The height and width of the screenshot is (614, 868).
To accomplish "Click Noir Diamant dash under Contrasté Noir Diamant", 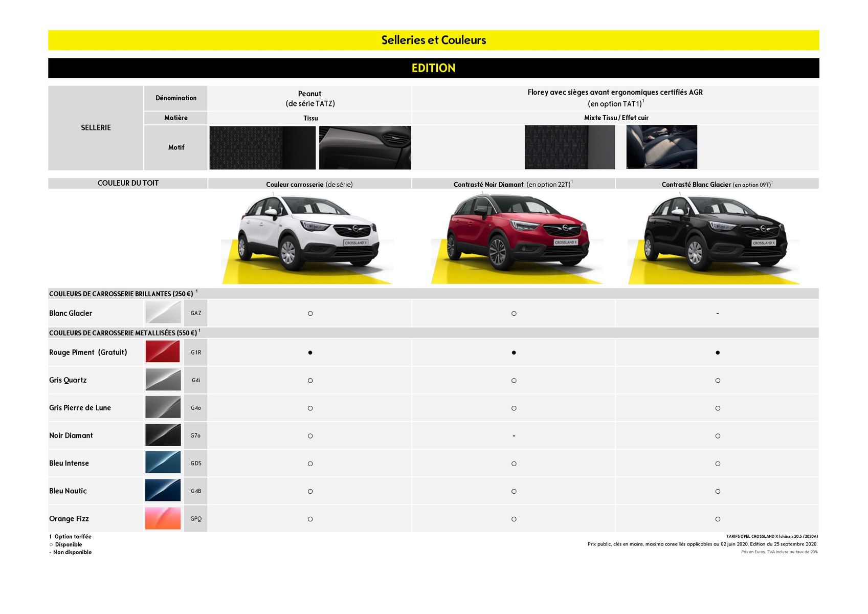I will click(x=514, y=436).
